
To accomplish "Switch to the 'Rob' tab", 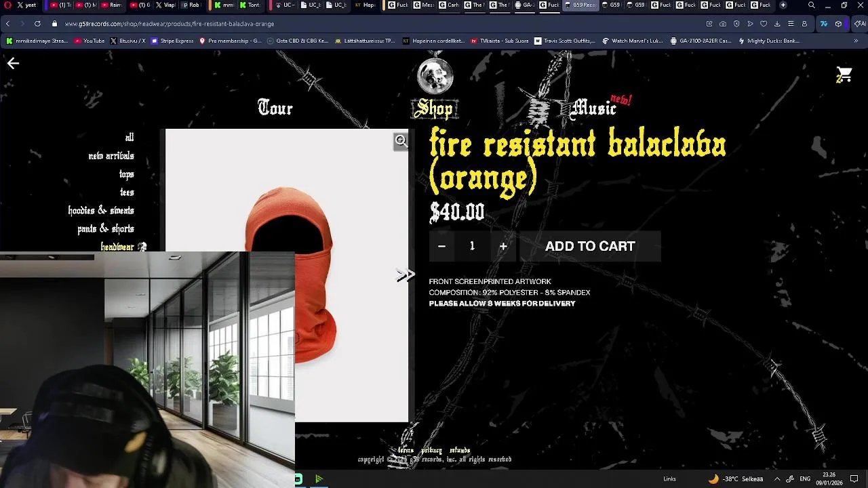I will tap(191, 5).
